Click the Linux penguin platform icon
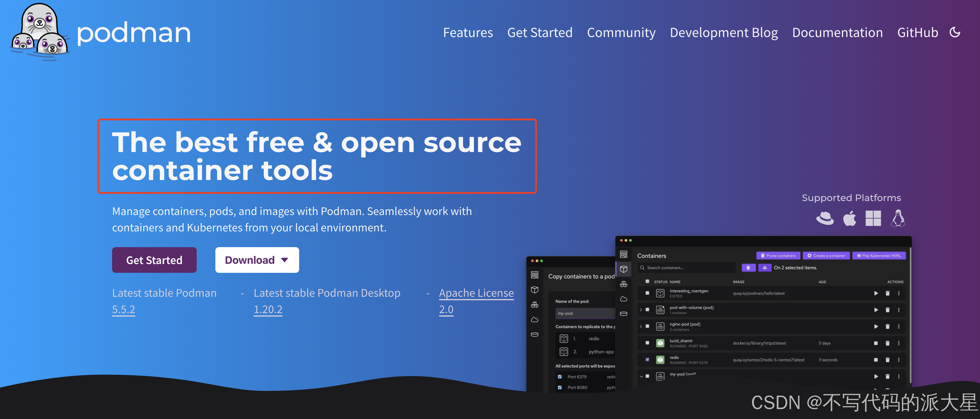Screen dimensions: 980x419 (x=898, y=218)
